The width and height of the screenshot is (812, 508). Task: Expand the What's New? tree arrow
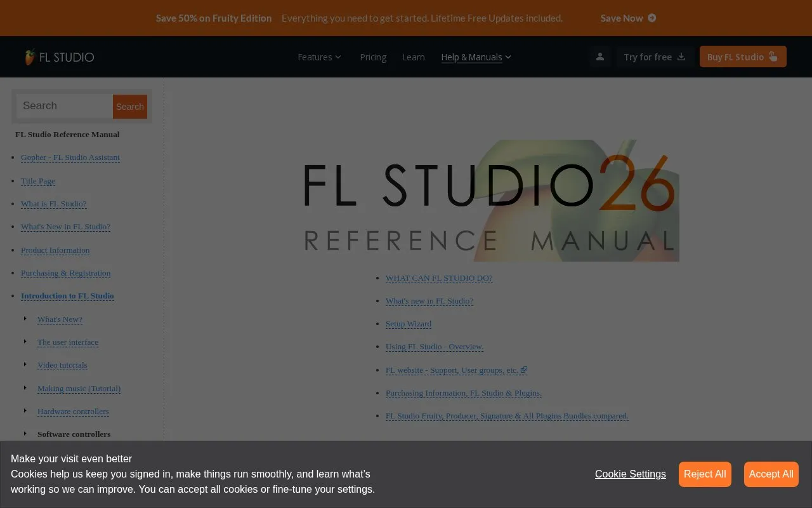[x=25, y=319]
